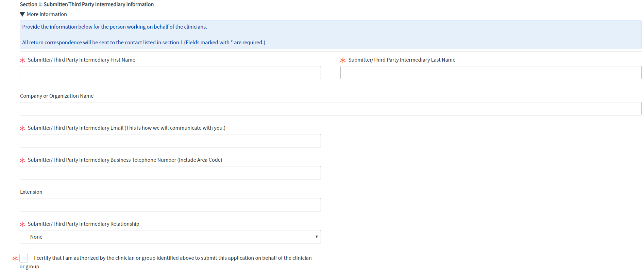644x272 pixels.
Task: Click red asterisk beside certify checkbox
Action: (15, 259)
